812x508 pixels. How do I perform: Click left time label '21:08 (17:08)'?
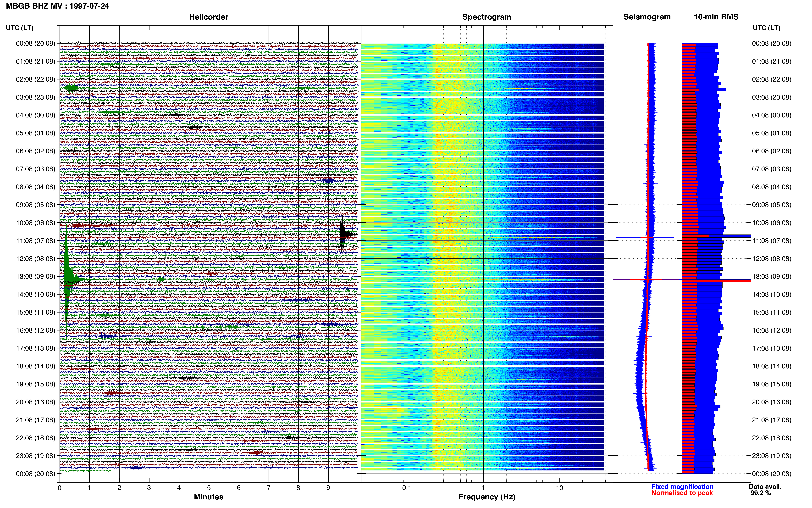pos(35,420)
